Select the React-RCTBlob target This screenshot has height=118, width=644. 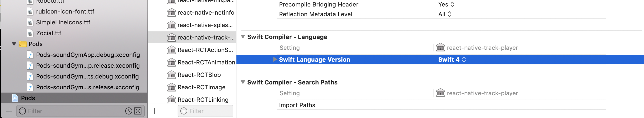pos(199,75)
